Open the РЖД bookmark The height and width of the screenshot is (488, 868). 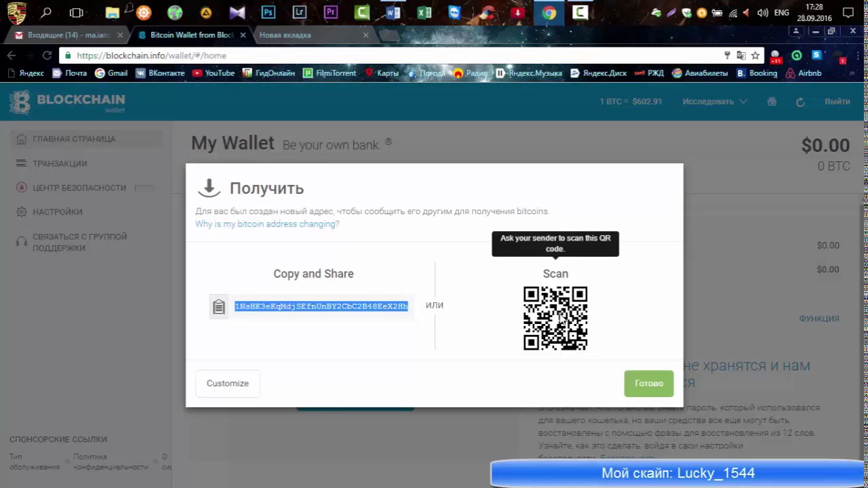[650, 73]
